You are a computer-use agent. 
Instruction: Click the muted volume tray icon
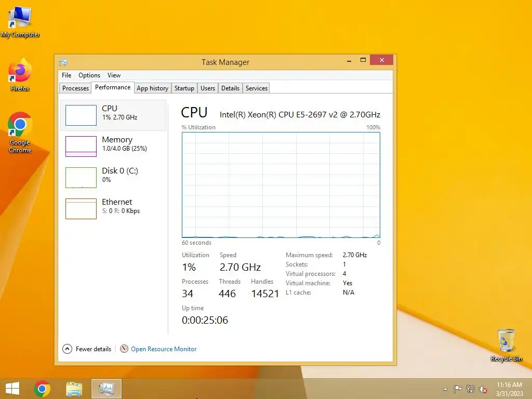pyautogui.click(x=483, y=389)
